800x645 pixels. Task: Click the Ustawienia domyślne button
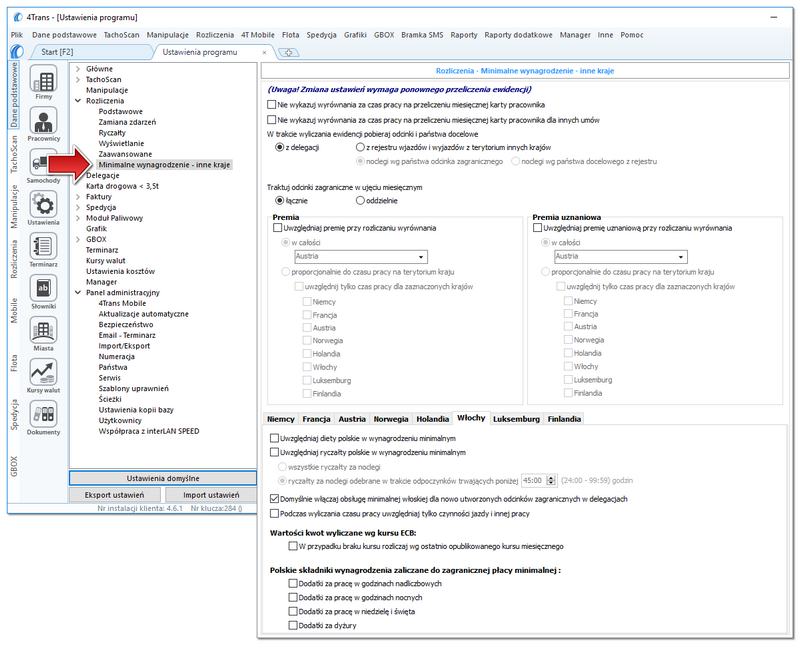[x=163, y=478]
